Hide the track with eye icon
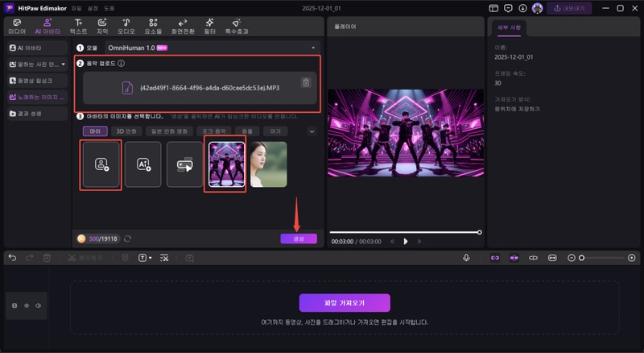 coord(27,305)
